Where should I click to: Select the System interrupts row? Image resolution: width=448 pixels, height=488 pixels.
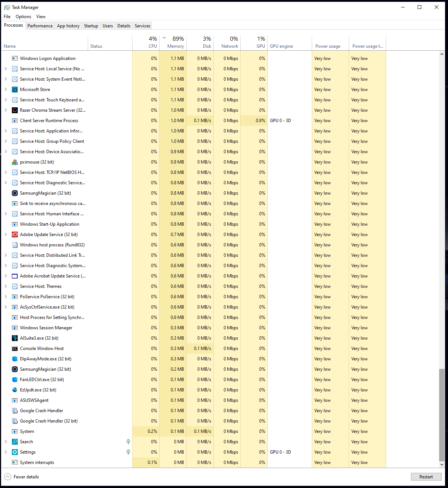point(194,462)
